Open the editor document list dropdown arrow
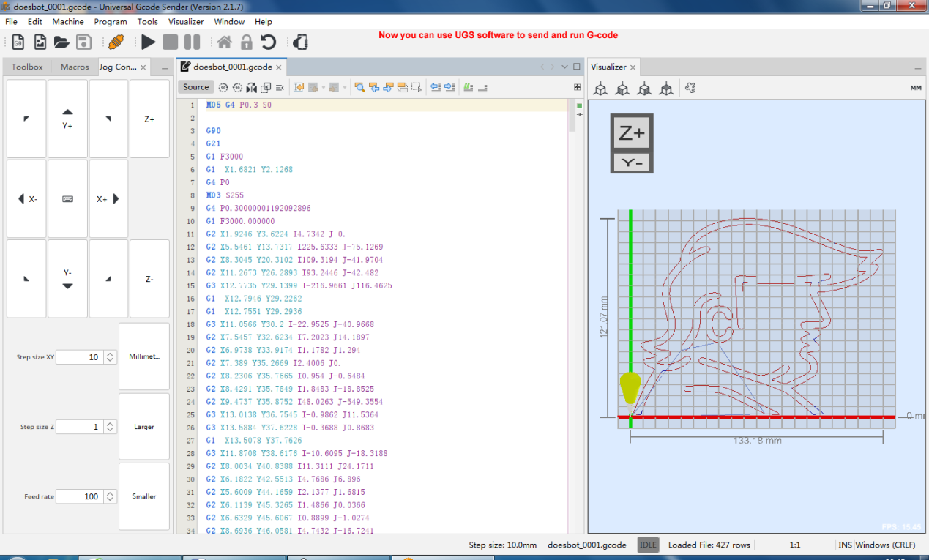This screenshot has height=560, width=929. point(565,67)
